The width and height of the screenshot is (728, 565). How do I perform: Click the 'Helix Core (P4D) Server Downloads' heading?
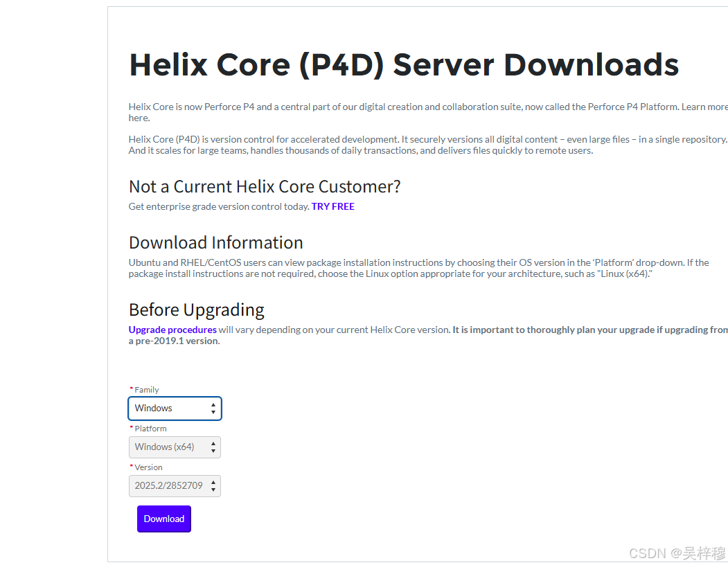coord(404,64)
